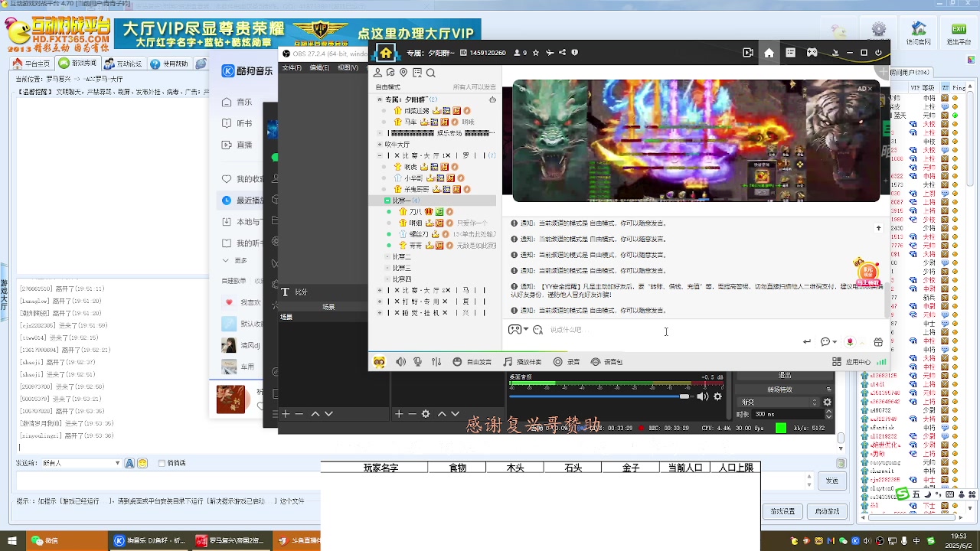980x551 pixels.
Task: Open the Windows Start button
Action: tap(11, 541)
